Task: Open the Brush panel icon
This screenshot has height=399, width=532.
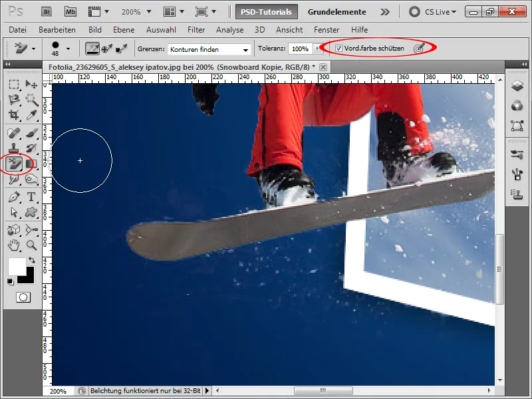Action: click(517, 175)
